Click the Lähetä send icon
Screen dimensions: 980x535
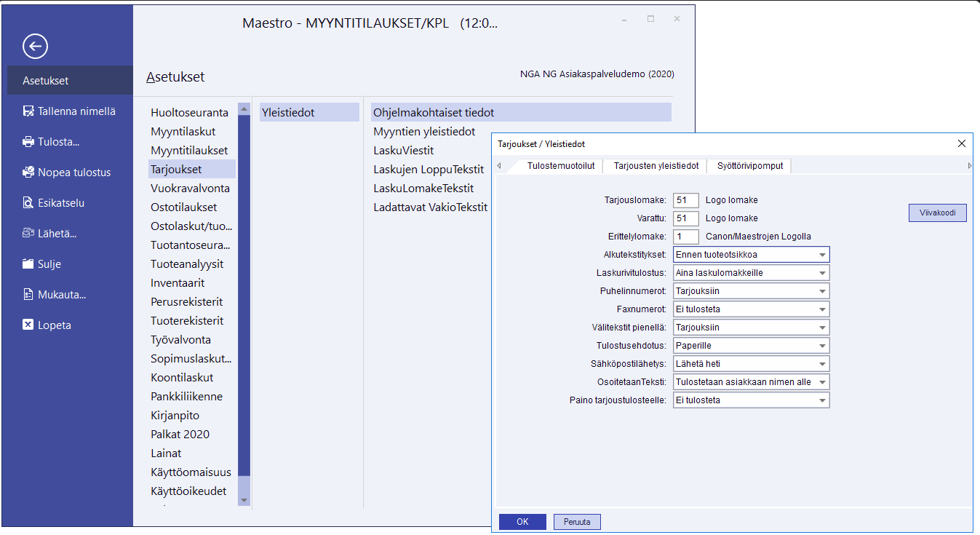pyautogui.click(x=28, y=234)
